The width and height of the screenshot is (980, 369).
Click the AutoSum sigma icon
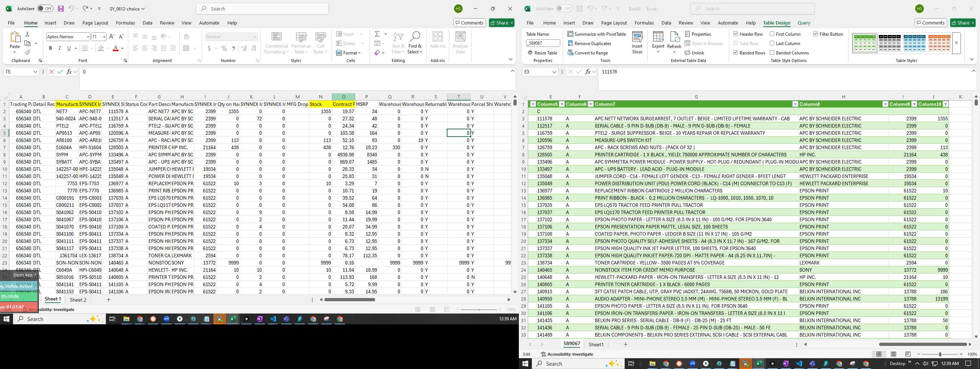click(377, 34)
